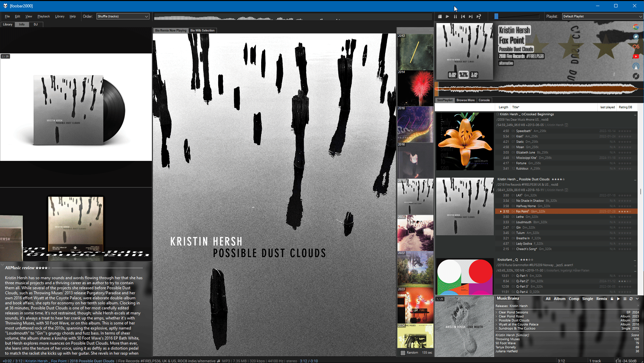Click the Last.fm icon in the sidebar

(x=636, y=46)
